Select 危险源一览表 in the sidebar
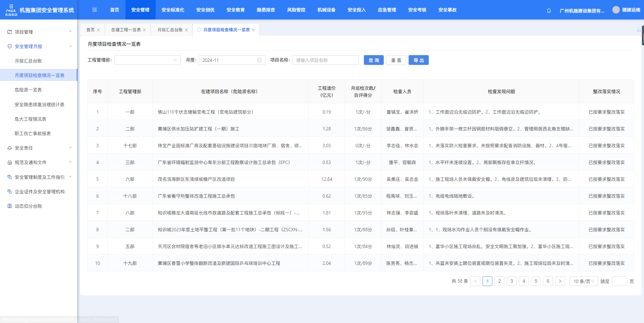The image size is (644, 323). pos(28,90)
